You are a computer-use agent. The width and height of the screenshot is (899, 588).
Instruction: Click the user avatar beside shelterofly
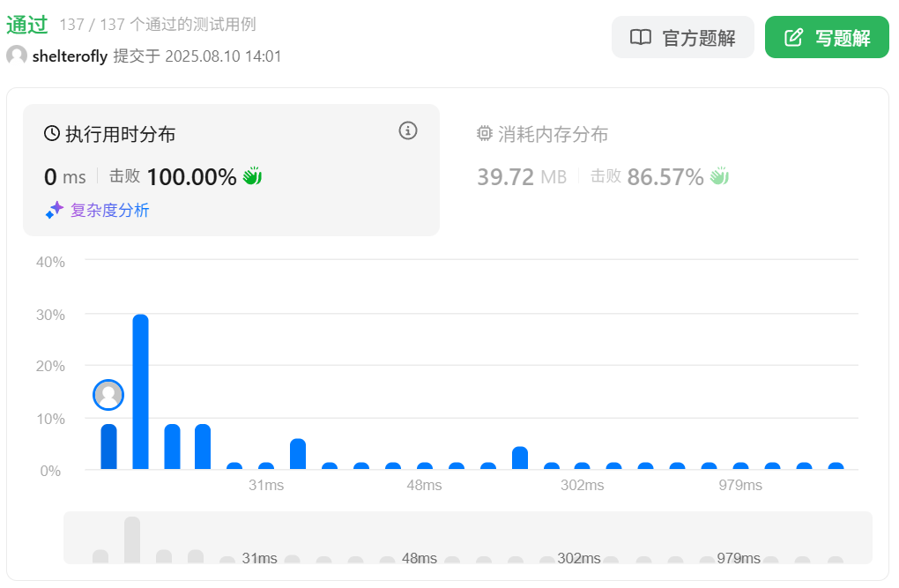(x=17, y=56)
